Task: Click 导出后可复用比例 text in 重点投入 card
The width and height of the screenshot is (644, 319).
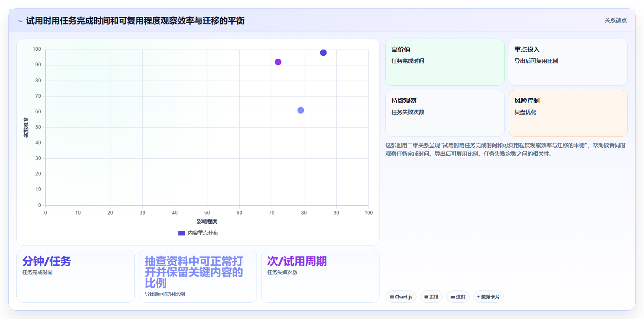Action: click(536, 61)
